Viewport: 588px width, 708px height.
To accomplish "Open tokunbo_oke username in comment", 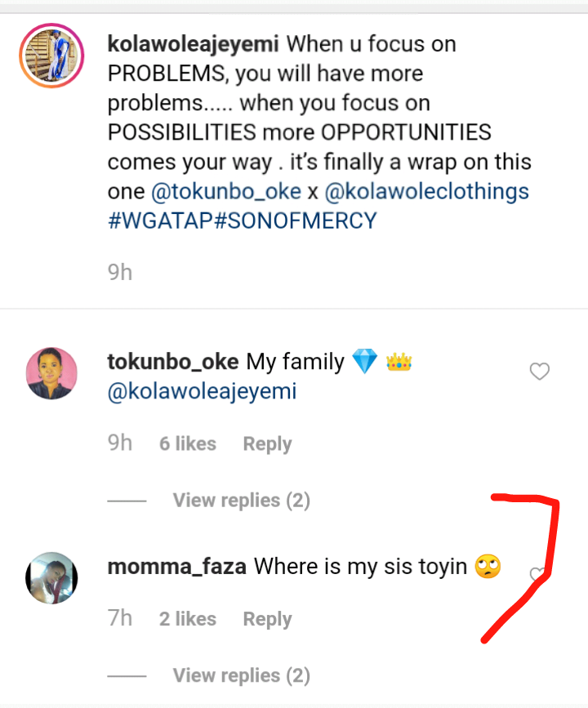I will point(173,362).
